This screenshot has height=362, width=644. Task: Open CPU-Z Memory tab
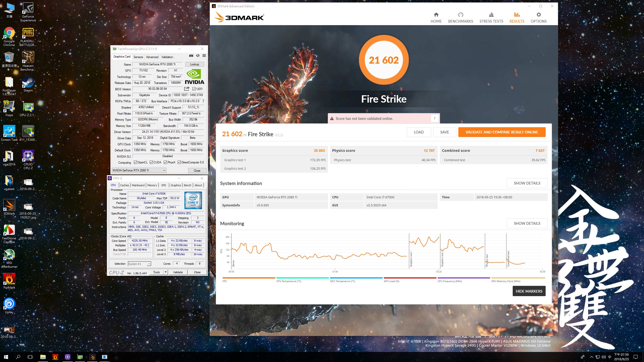[x=152, y=185]
